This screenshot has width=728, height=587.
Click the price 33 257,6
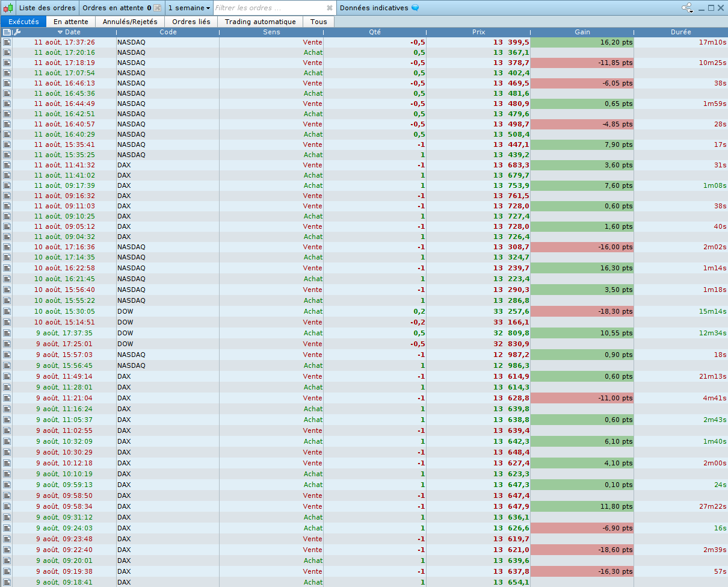[x=511, y=311]
